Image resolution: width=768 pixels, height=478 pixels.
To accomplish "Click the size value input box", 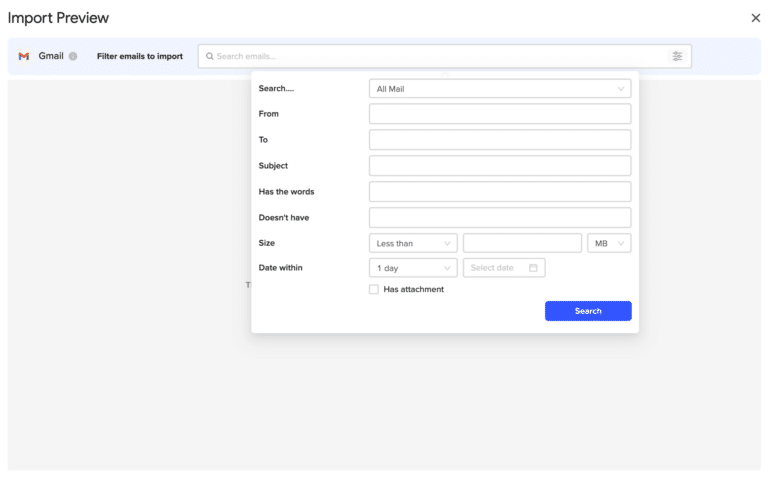I will 522,243.
